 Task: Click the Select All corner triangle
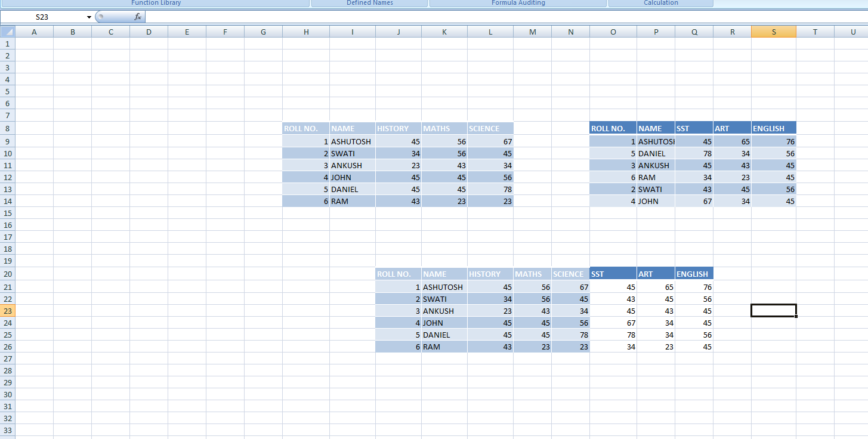(x=7, y=32)
